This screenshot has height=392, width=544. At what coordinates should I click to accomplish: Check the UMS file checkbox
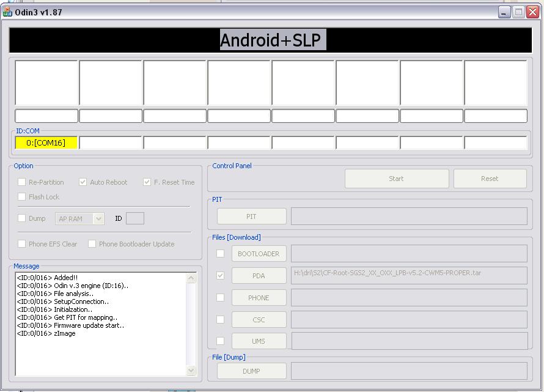pos(220,341)
